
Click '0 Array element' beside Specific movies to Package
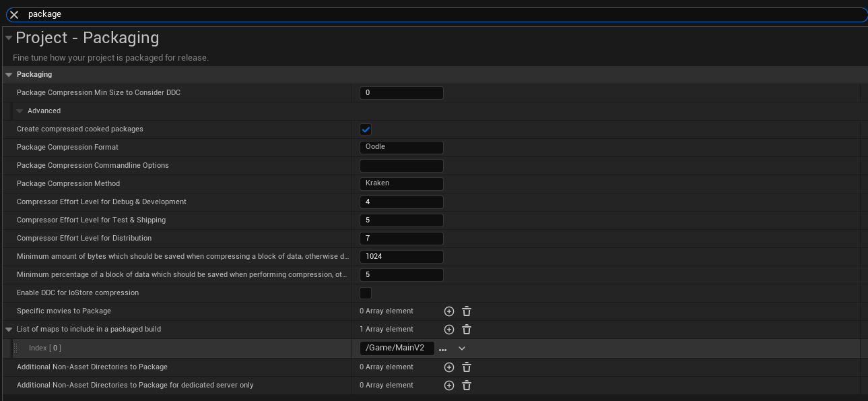click(387, 311)
